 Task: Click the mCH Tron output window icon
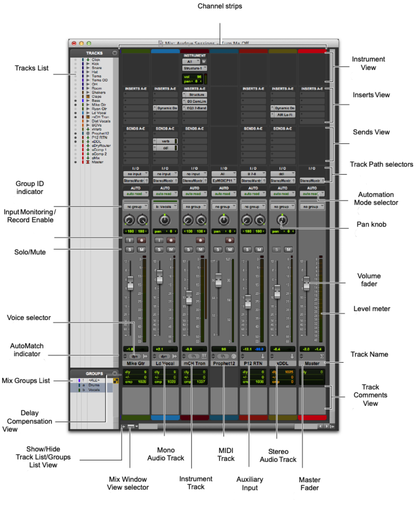[193, 356]
